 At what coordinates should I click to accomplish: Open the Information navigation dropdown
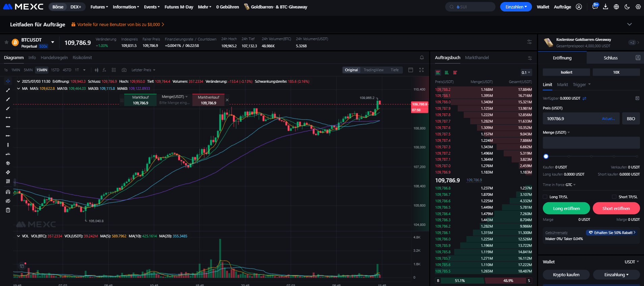pyautogui.click(x=126, y=7)
